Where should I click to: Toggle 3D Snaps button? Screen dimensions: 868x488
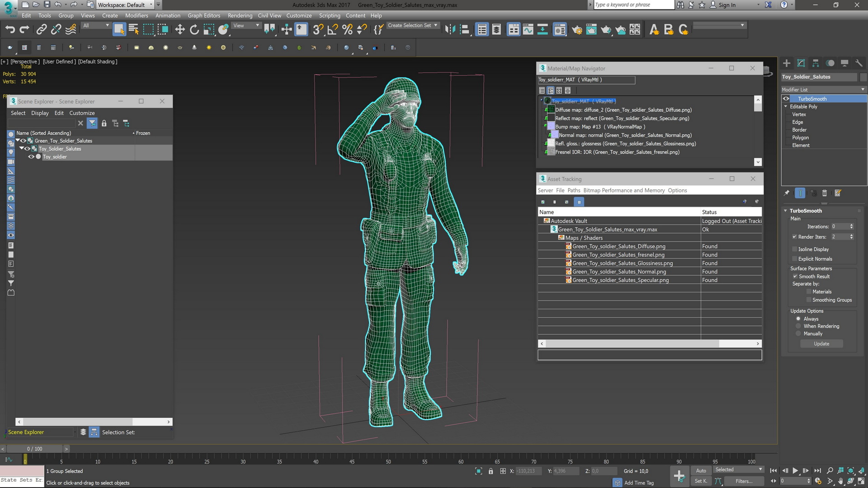click(318, 29)
